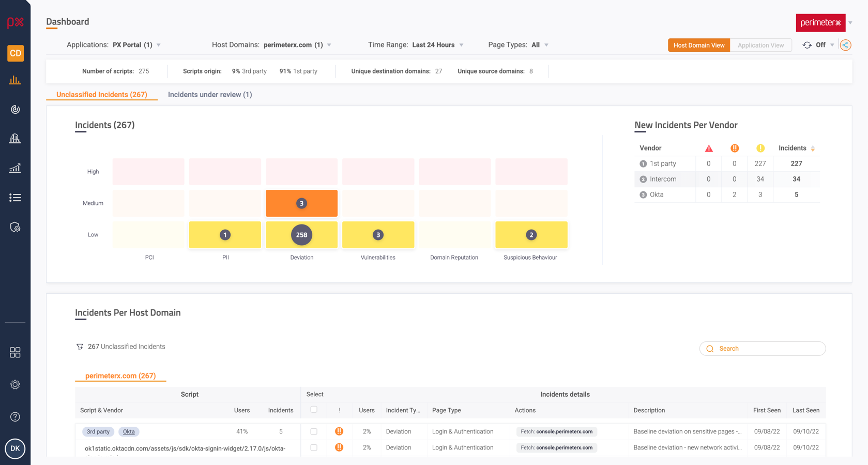This screenshot has height=465, width=868.
Task: Click the filter icon beside 267 Unclassified Incidents
Action: (x=80, y=347)
